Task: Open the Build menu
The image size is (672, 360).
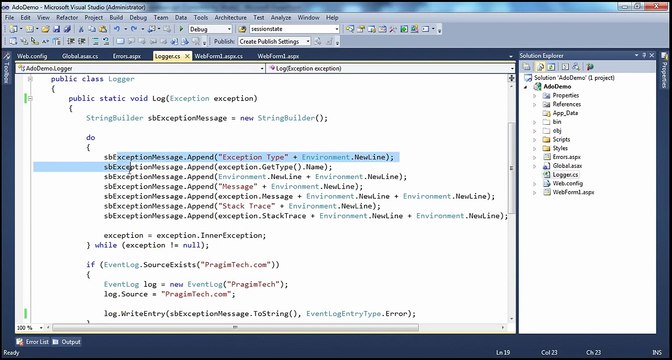Action: (x=116, y=18)
